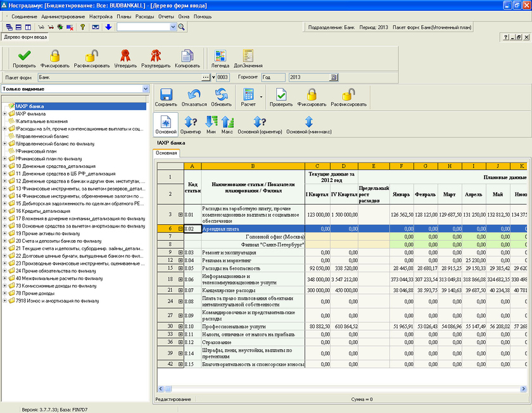
Task: Click the ellipsis button beside Банк field
Action: coord(205,77)
